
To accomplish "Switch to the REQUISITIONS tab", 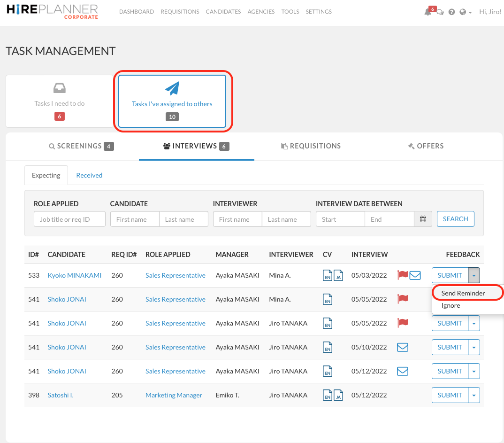I will [311, 146].
